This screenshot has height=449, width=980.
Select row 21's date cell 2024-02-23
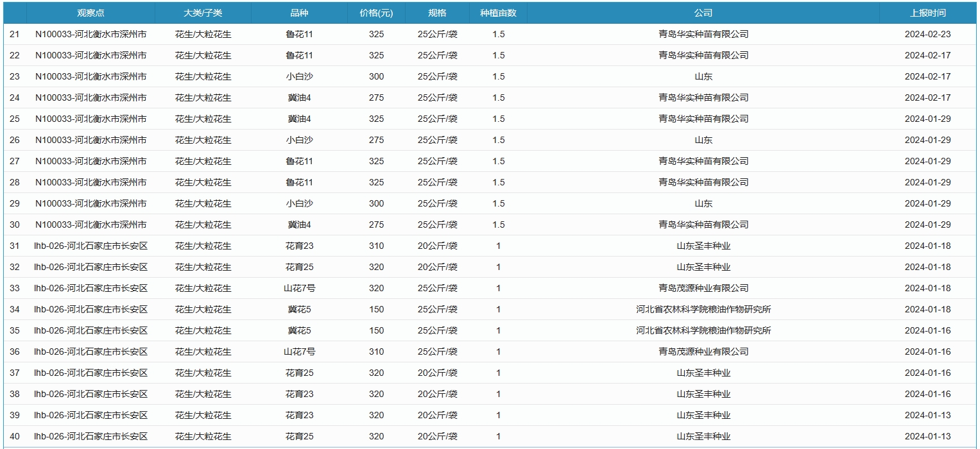click(927, 34)
